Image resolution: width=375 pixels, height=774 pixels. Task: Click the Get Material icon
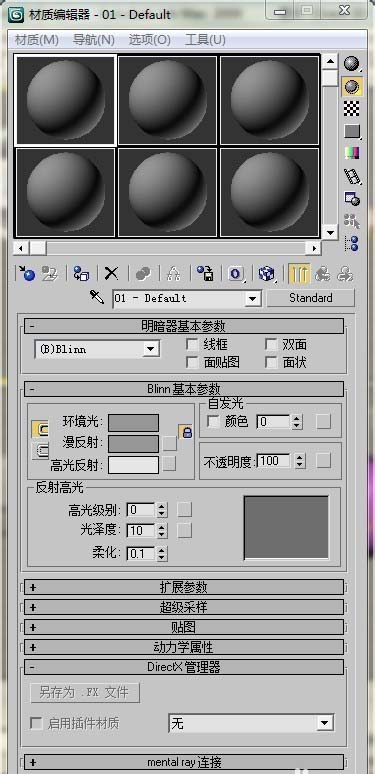(26, 273)
